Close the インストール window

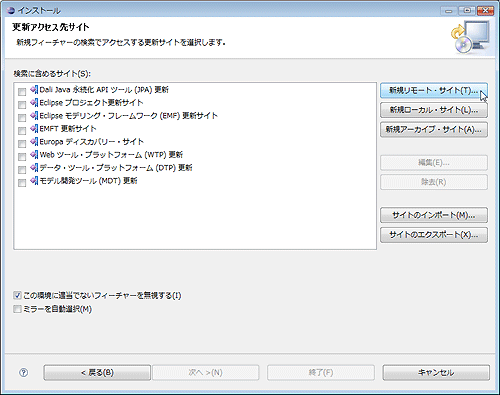tap(485, 11)
